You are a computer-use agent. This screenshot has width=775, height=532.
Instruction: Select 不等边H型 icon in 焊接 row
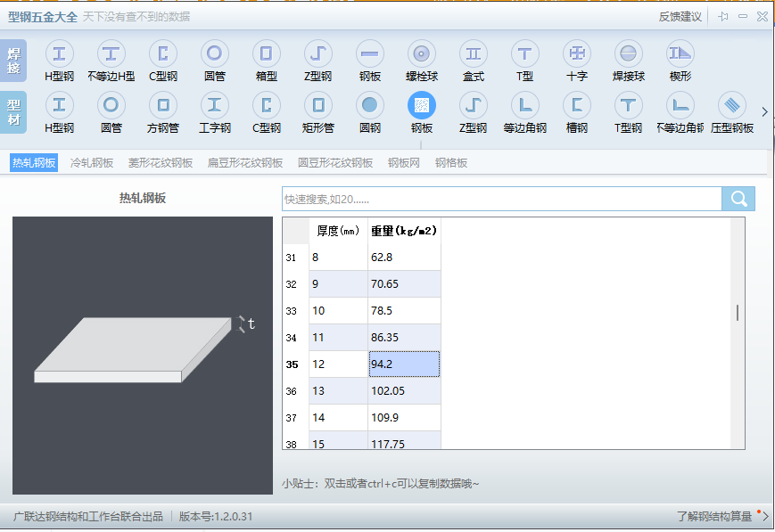[x=111, y=53]
